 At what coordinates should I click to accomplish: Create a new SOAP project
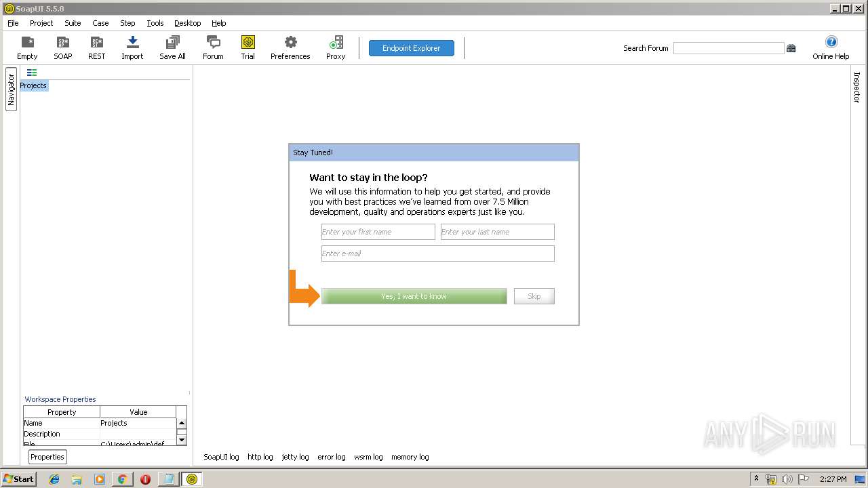pyautogui.click(x=63, y=48)
